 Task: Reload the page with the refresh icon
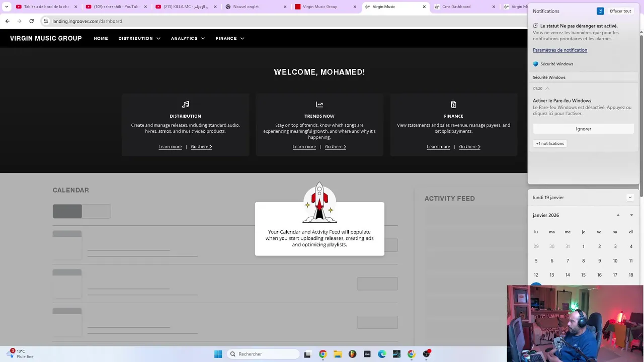(x=31, y=21)
